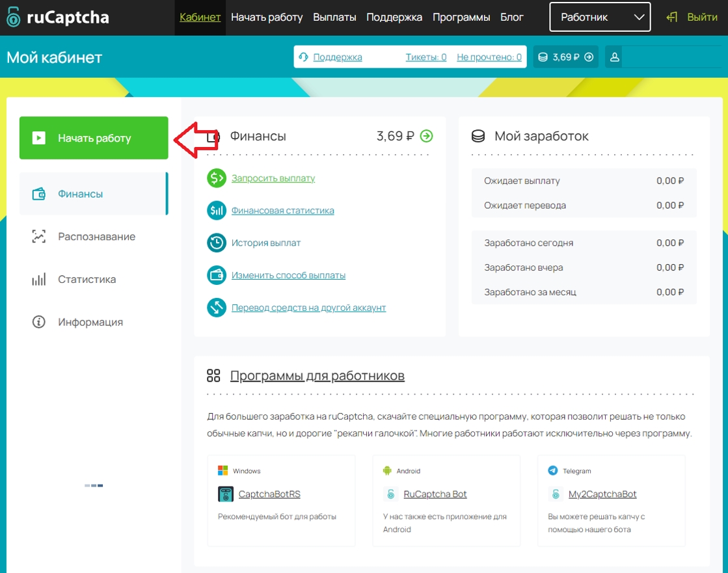Open Блог in the top menu
This screenshot has width=728, height=573.
click(512, 17)
